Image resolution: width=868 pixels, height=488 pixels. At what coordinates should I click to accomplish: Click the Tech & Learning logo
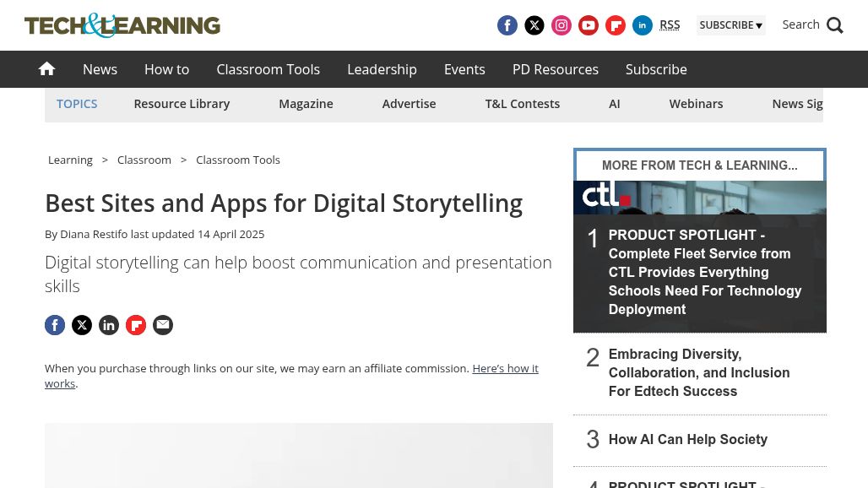(122, 25)
